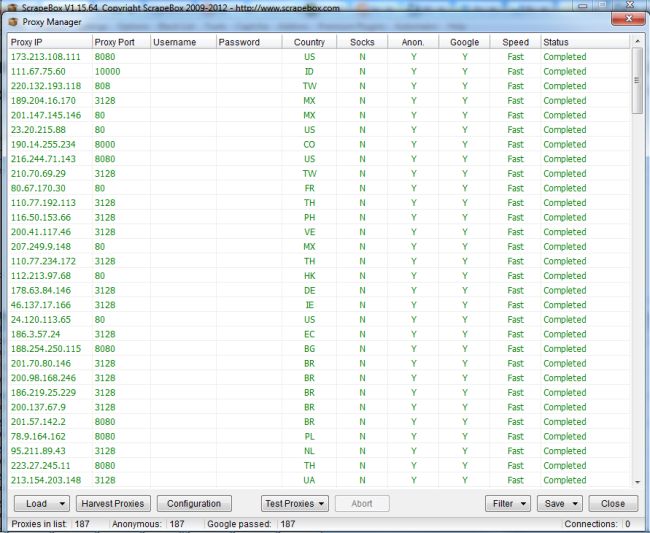Select proxy row 111.67.75.60
The width and height of the screenshot is (650, 533).
tap(319, 71)
